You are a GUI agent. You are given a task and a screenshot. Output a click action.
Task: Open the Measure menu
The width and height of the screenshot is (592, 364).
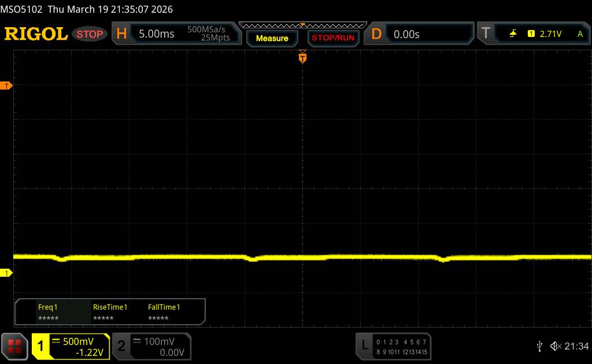click(x=272, y=38)
